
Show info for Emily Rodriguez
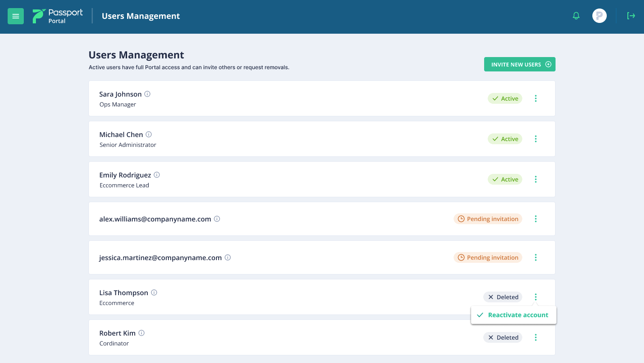[x=157, y=175]
